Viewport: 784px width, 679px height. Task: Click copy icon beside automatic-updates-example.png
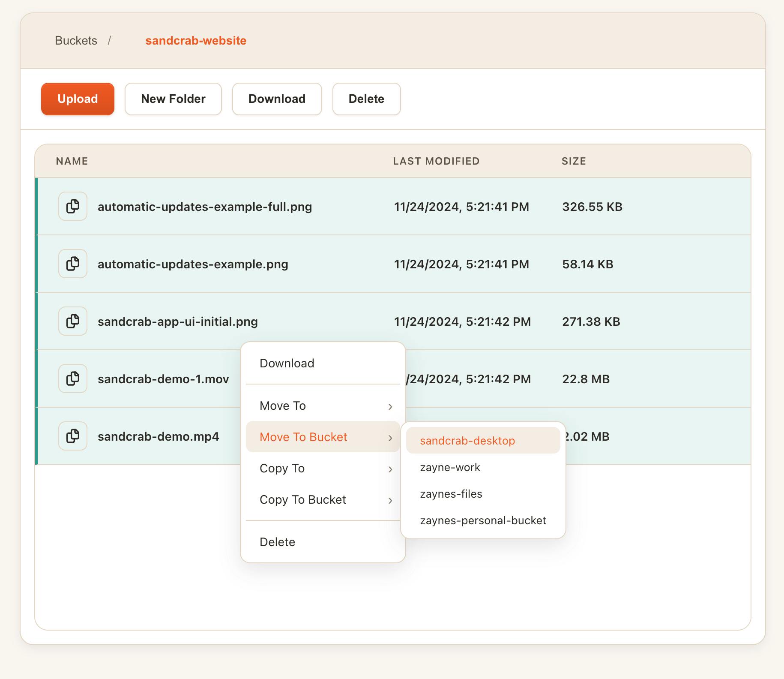pyautogui.click(x=73, y=264)
